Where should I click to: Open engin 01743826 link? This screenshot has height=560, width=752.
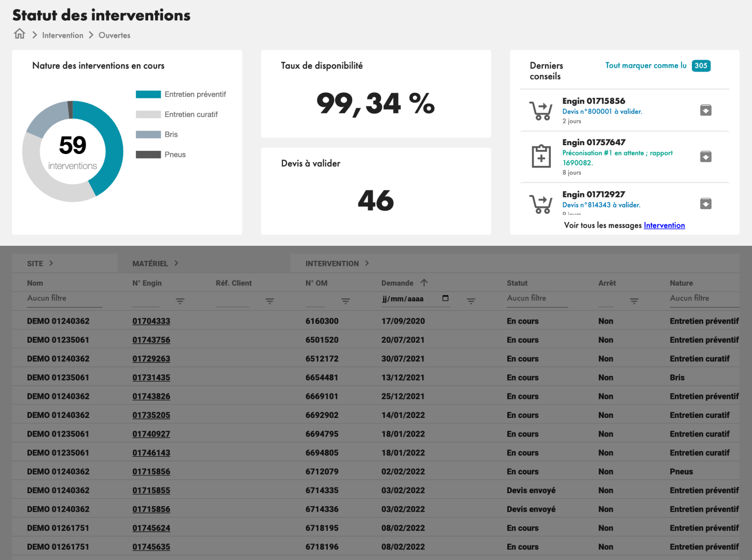pos(151,396)
